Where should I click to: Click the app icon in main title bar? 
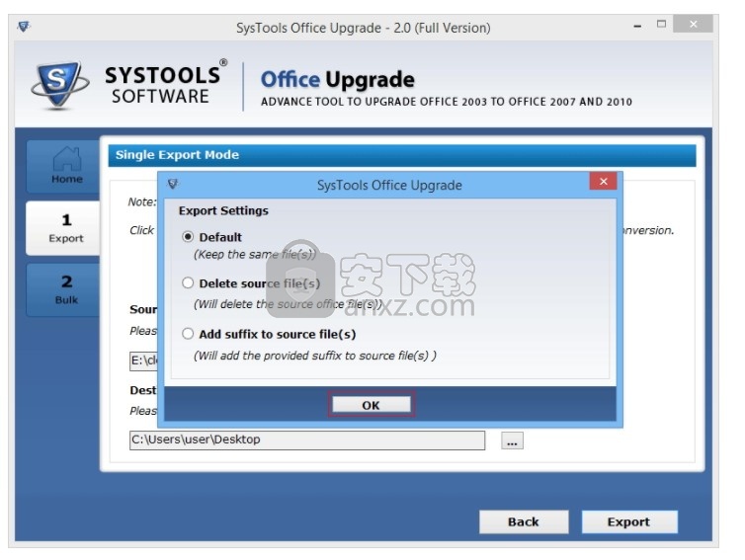pyautogui.click(x=24, y=26)
